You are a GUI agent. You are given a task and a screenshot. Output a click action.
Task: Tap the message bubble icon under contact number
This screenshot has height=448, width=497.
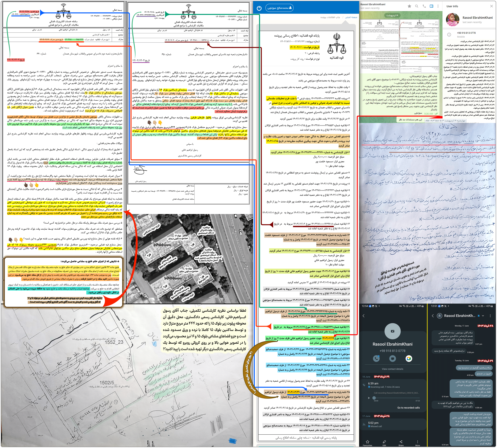click(x=393, y=358)
